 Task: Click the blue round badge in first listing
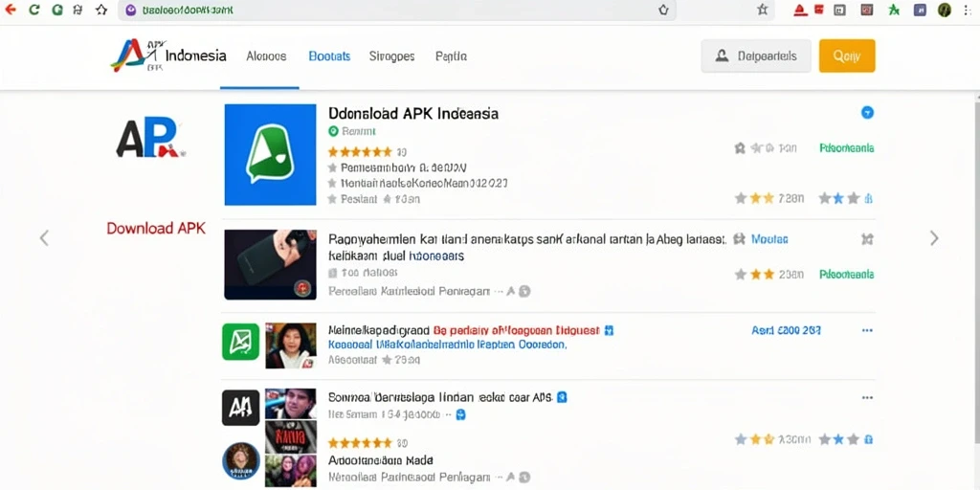[x=867, y=113]
